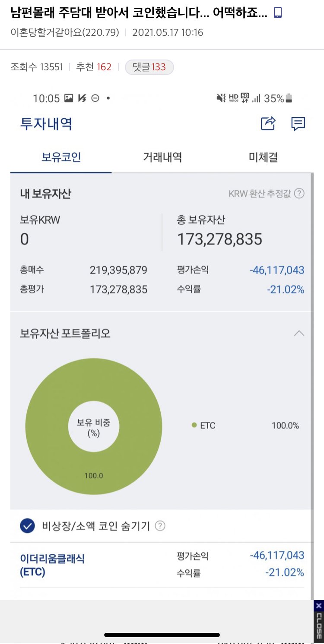Screen dimensions: 324x644
Task: Open comments using the speech bubble icon
Action: [x=298, y=124]
